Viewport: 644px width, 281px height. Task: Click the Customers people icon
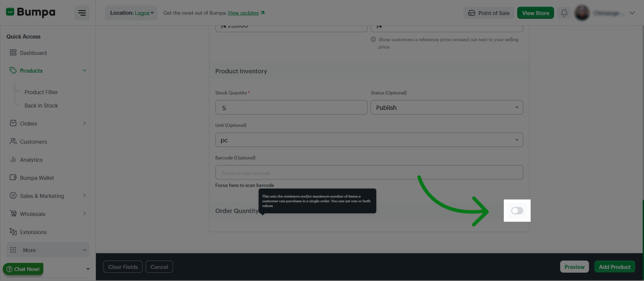(13, 141)
